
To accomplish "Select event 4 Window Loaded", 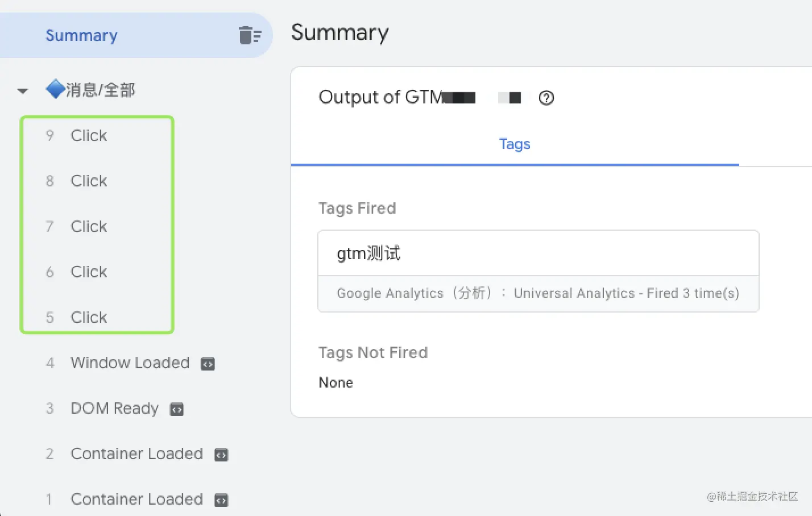I will tap(130, 363).
